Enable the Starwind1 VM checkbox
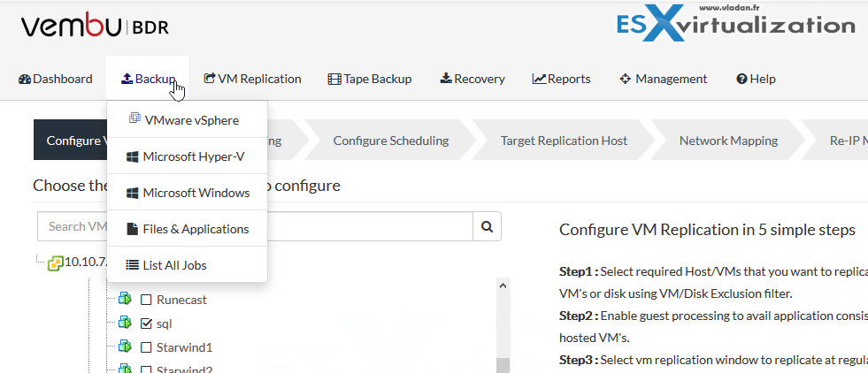 pos(146,348)
